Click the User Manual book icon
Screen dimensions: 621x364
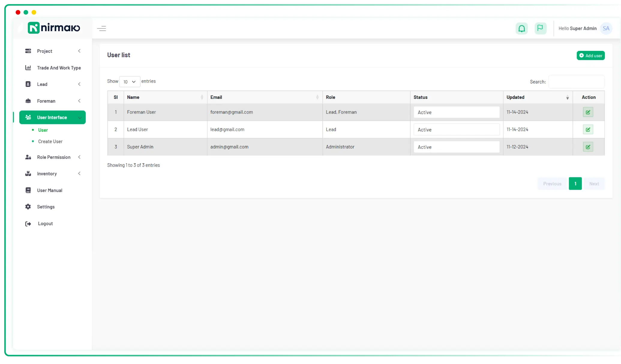pos(28,190)
